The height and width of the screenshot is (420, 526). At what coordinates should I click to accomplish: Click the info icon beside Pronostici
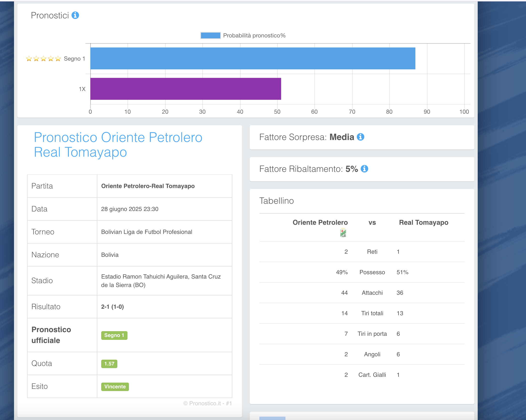tap(75, 15)
